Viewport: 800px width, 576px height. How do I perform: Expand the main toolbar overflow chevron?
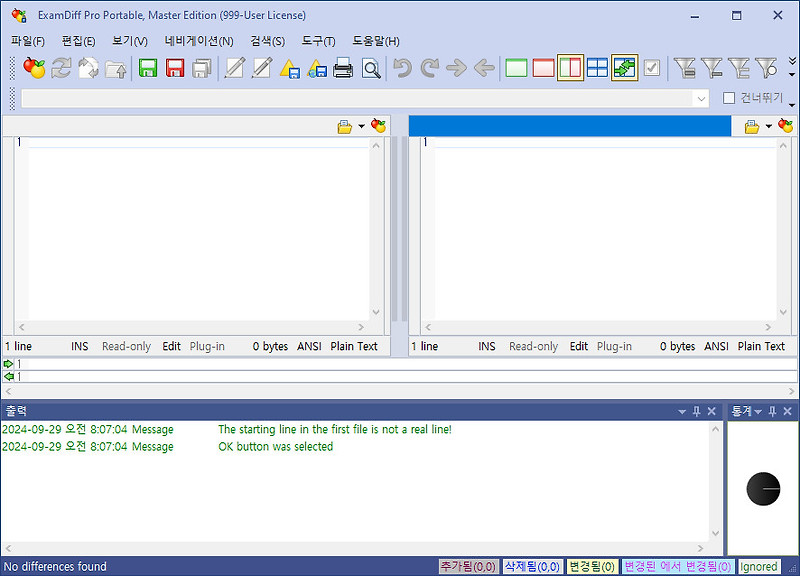point(792,61)
